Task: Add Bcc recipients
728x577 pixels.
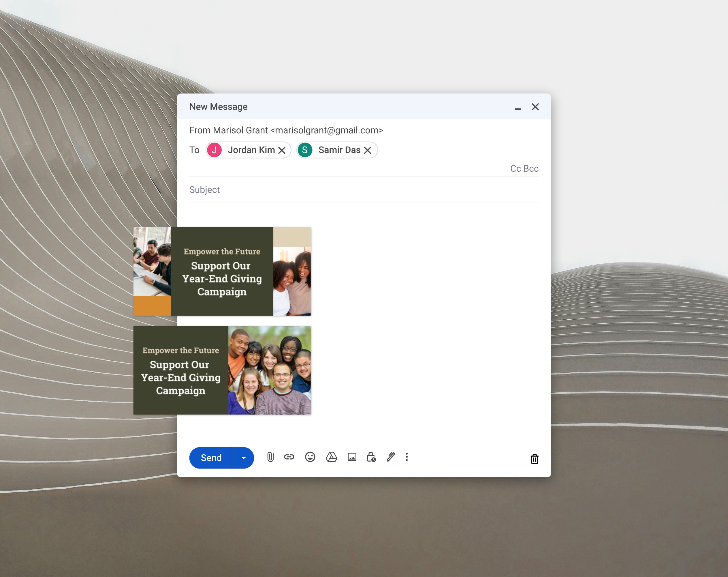Action: (x=531, y=168)
